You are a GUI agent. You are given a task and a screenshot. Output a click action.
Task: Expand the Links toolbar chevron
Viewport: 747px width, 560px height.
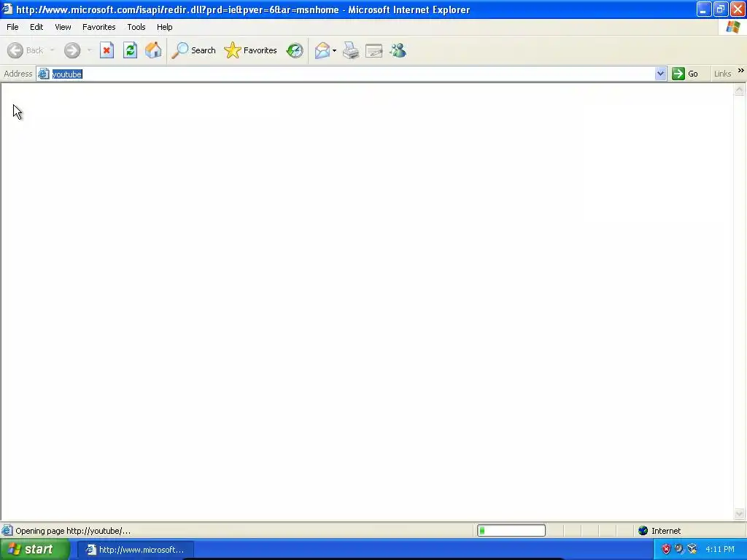pyautogui.click(x=741, y=71)
